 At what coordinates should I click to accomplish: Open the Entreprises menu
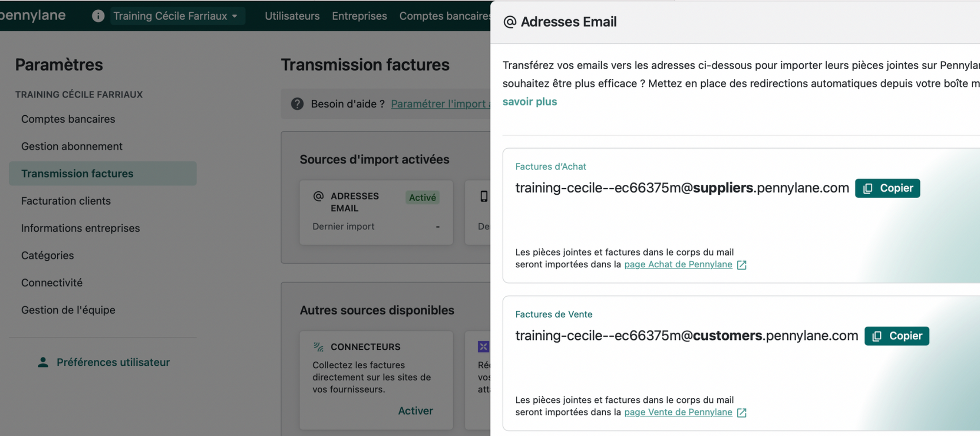(359, 16)
